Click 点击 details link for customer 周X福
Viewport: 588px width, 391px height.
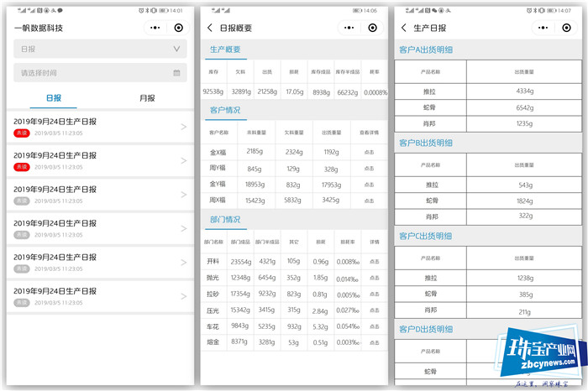[x=369, y=201]
